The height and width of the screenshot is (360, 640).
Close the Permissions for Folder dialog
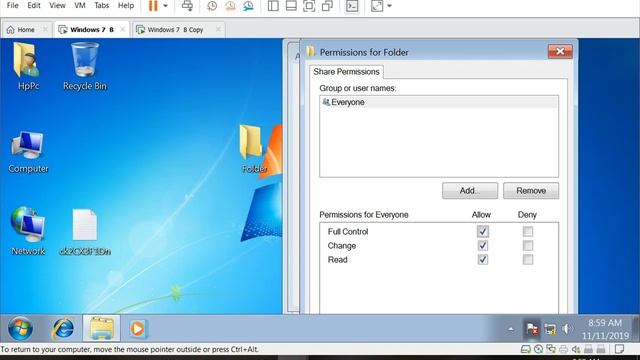pyautogui.click(x=560, y=51)
